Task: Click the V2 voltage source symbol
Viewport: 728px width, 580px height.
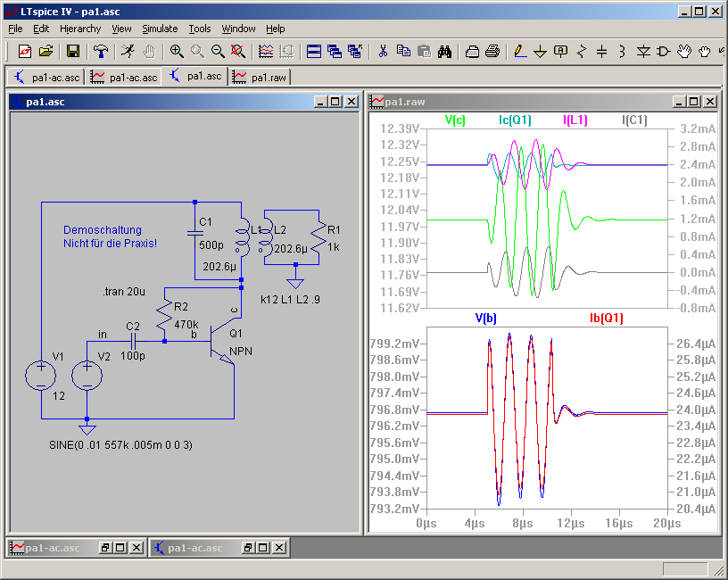Action: pos(87,375)
